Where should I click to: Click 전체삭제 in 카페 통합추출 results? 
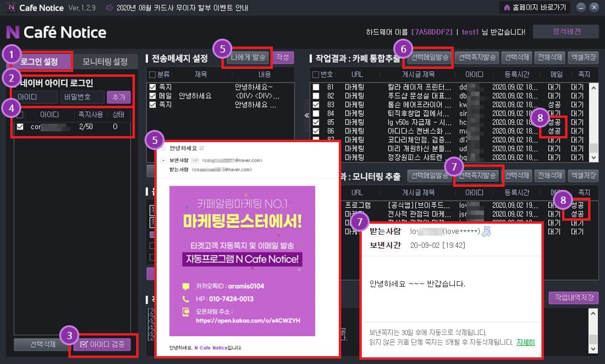click(x=550, y=57)
